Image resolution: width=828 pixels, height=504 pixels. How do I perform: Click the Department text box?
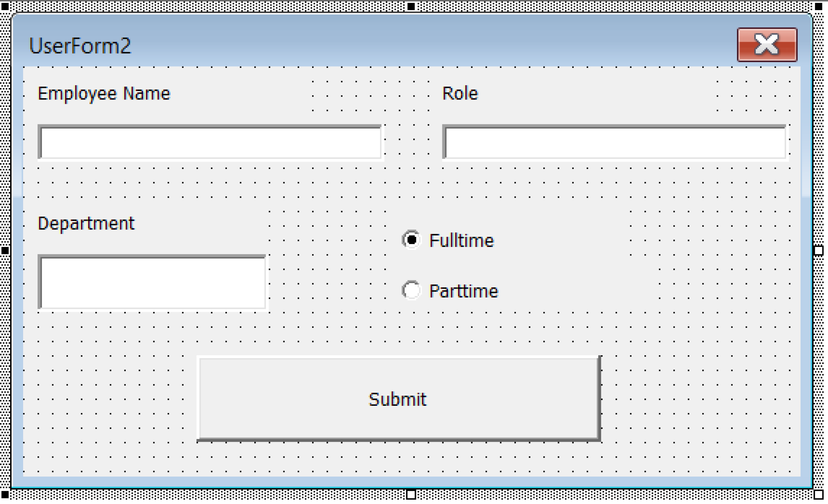[x=152, y=283]
